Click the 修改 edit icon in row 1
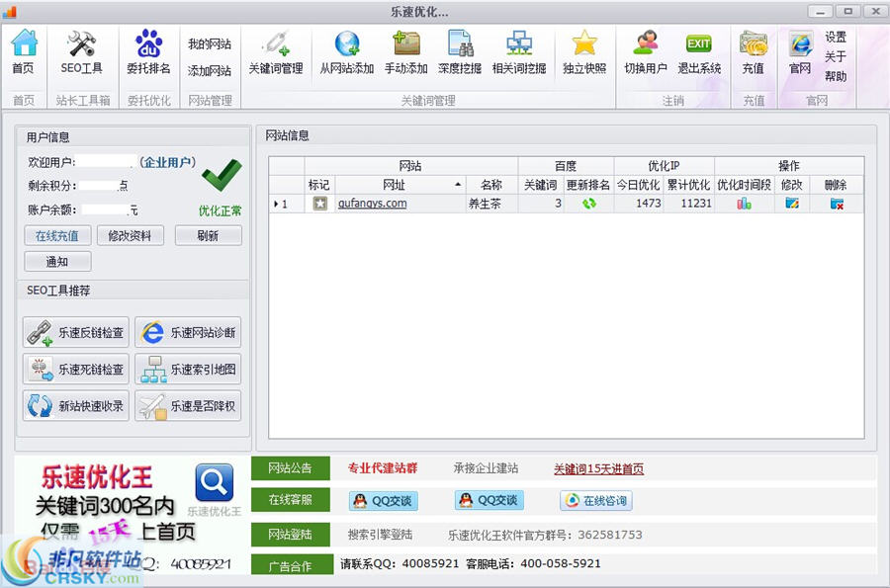Image resolution: width=890 pixels, height=588 pixels. click(x=792, y=203)
